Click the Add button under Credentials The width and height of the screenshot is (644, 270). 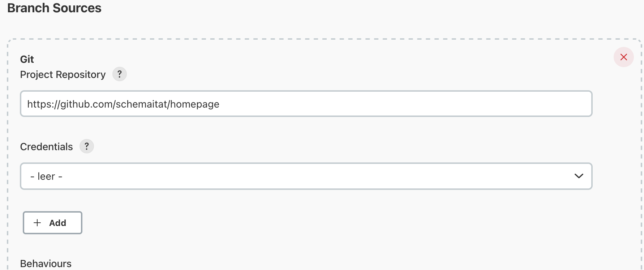[52, 223]
